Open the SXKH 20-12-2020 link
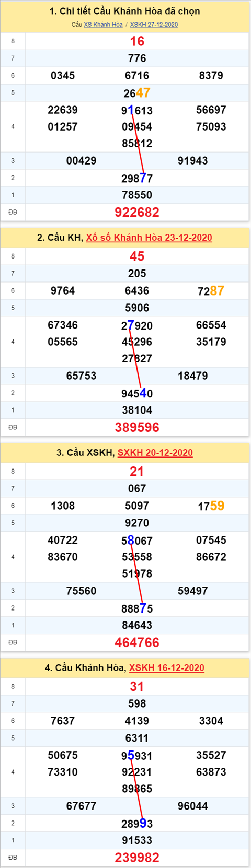Image resolution: width=251 pixels, height=868 pixels. [x=155, y=453]
